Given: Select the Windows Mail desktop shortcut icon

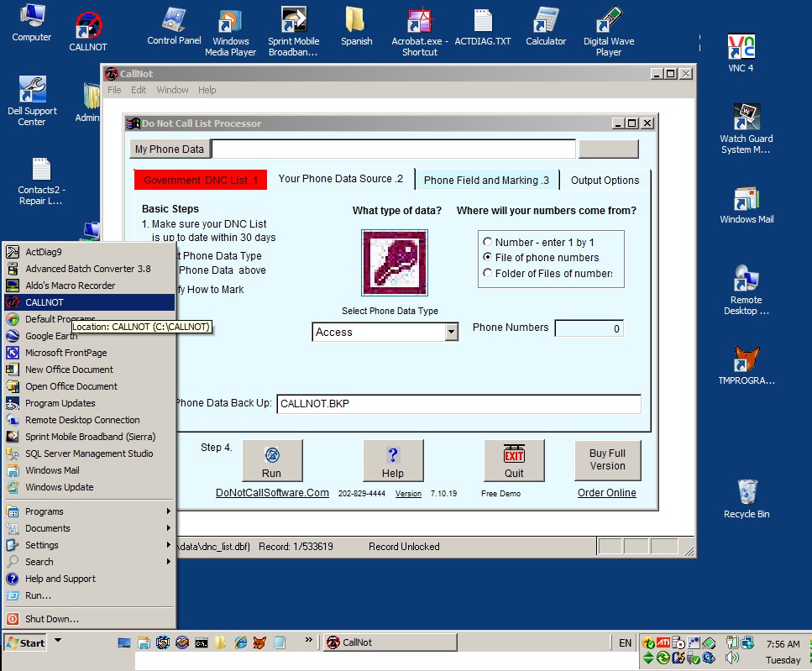Looking at the screenshot, I should click(747, 206).
